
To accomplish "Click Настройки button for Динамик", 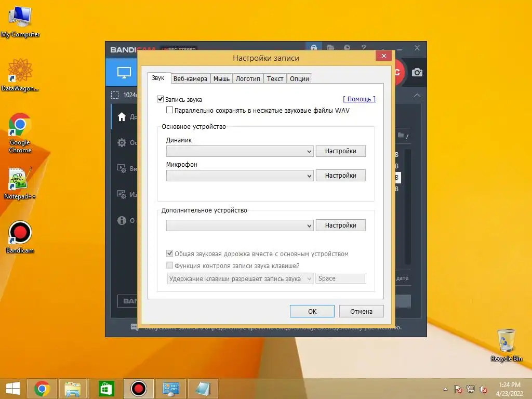I will click(341, 151).
